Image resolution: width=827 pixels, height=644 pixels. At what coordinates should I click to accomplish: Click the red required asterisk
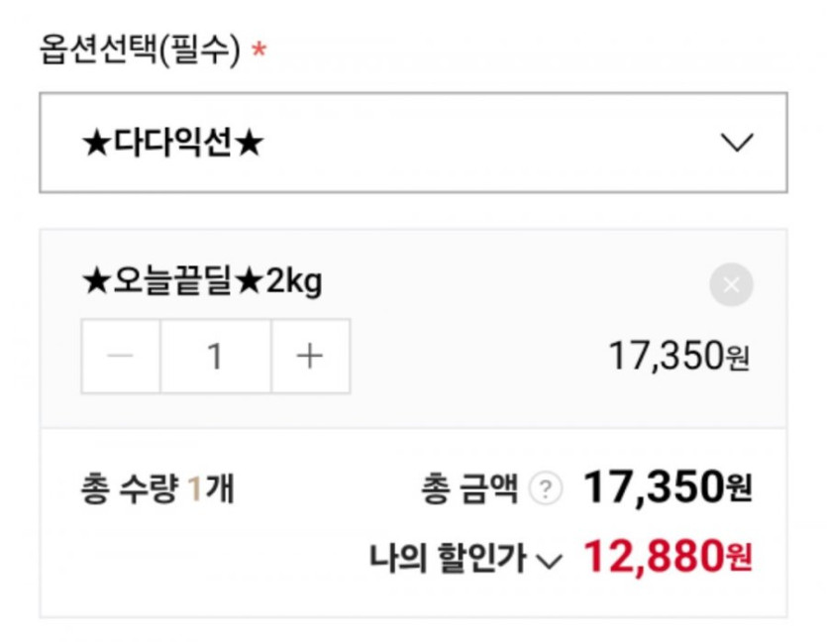pos(258,50)
